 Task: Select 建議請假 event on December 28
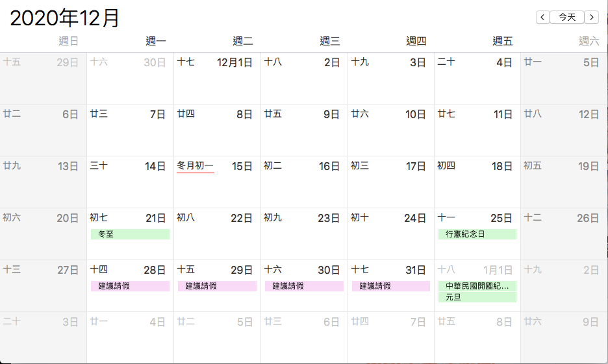click(130, 286)
